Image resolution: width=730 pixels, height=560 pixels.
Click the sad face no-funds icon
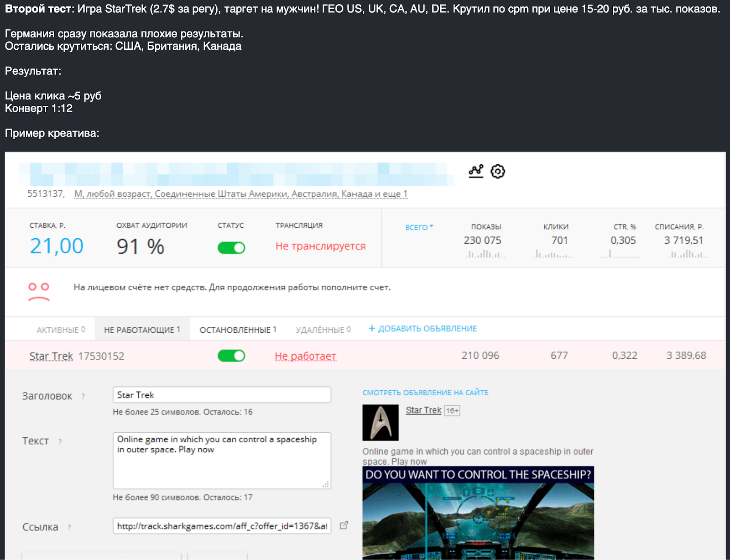click(x=39, y=292)
